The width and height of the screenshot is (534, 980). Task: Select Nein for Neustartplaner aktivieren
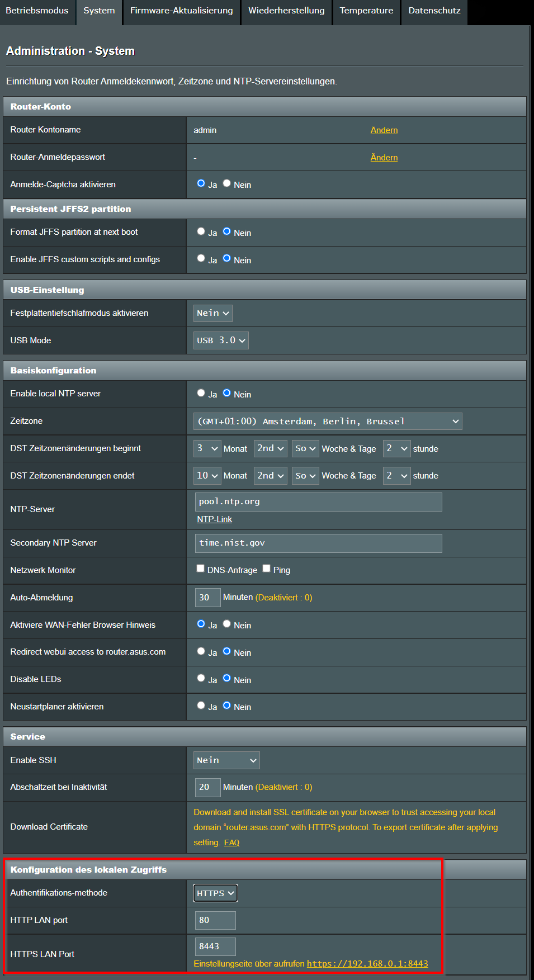coord(226,706)
